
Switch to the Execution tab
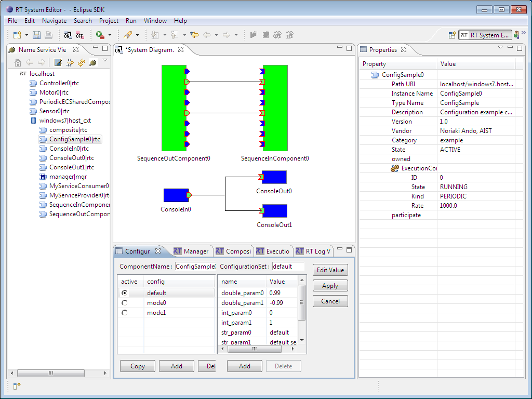[x=273, y=251]
